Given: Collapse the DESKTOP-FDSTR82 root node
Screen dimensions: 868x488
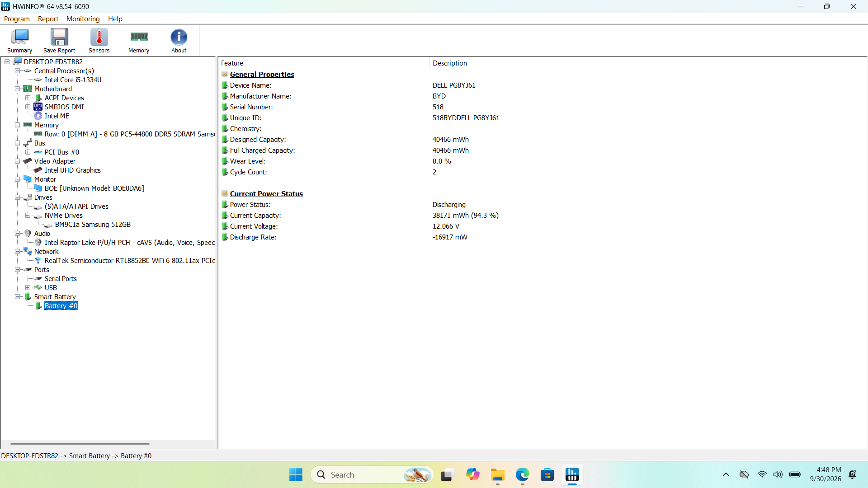Looking at the screenshot, I should coord(7,62).
